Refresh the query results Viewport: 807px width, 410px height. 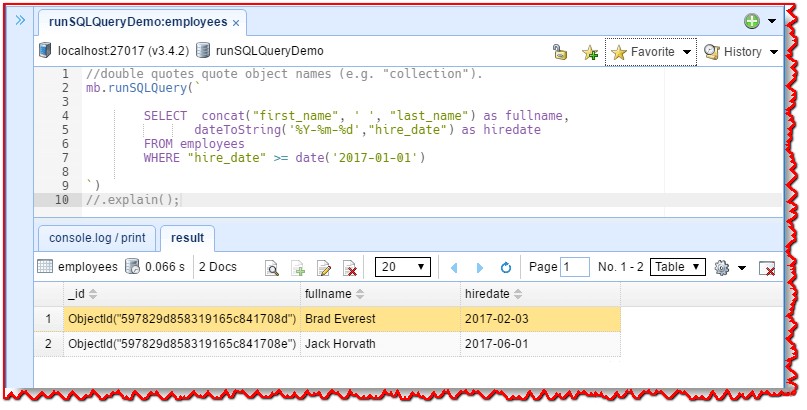(506, 268)
